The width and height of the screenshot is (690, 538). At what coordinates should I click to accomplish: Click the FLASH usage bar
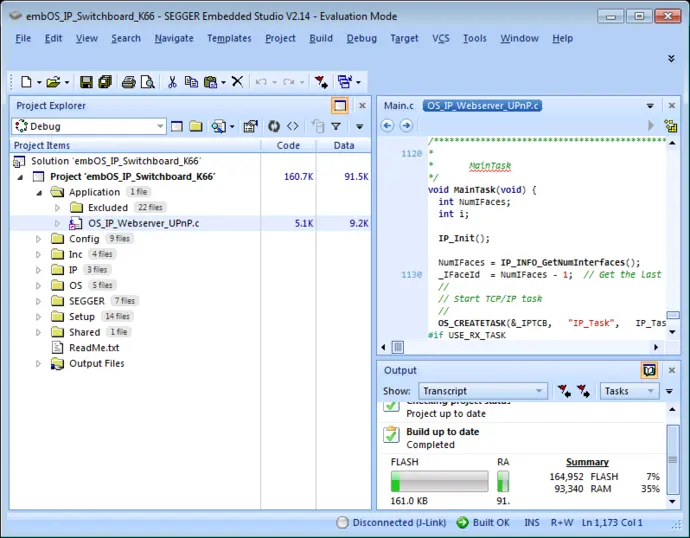pos(439,482)
